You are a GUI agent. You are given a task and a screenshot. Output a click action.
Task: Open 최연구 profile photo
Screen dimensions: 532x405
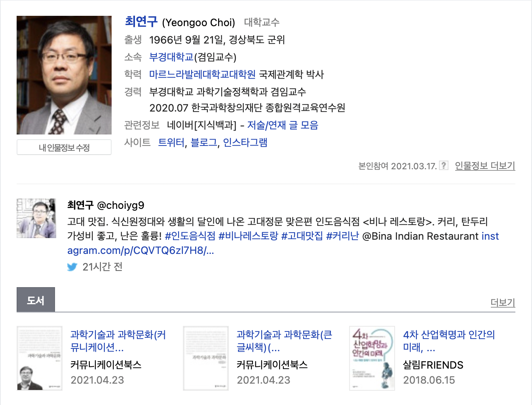click(64, 75)
